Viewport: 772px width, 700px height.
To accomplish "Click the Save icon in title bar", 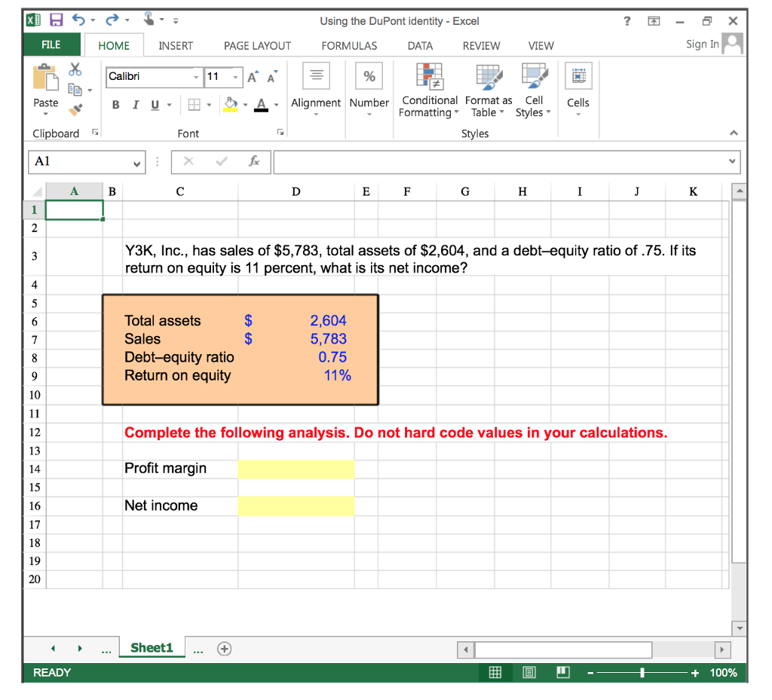I will pos(56,20).
